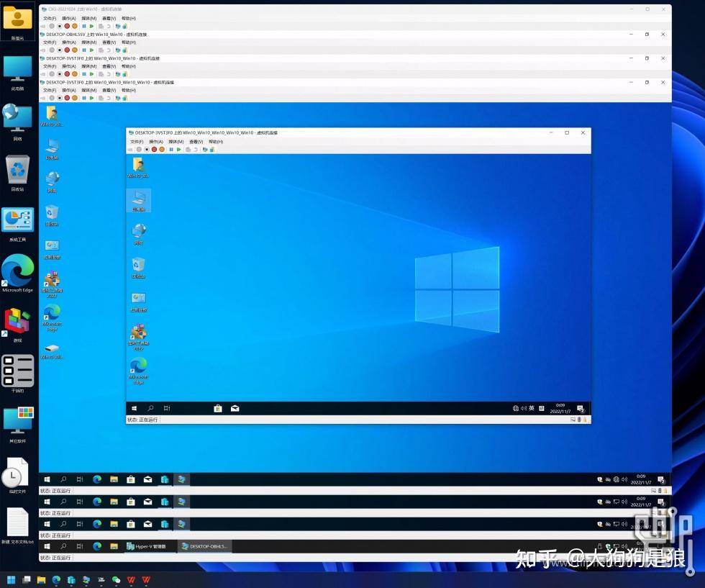Click green Reset arrow in innermost VM toolbar
The width and height of the screenshot is (705, 588).
click(x=179, y=150)
